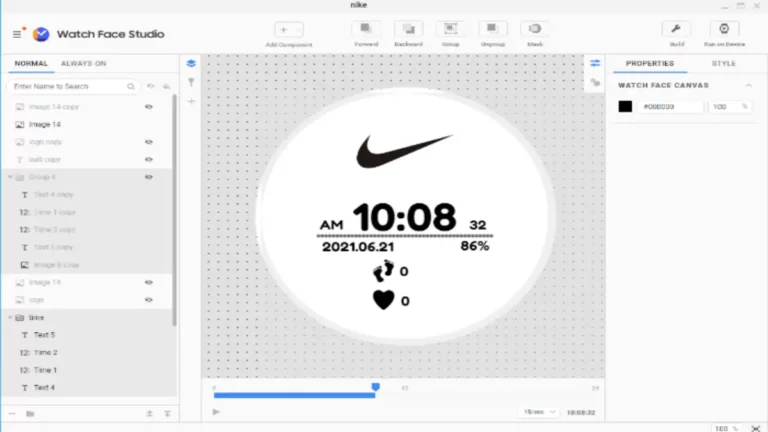
Task: Click the layers panel scrollbar
Action: [x=174, y=211]
